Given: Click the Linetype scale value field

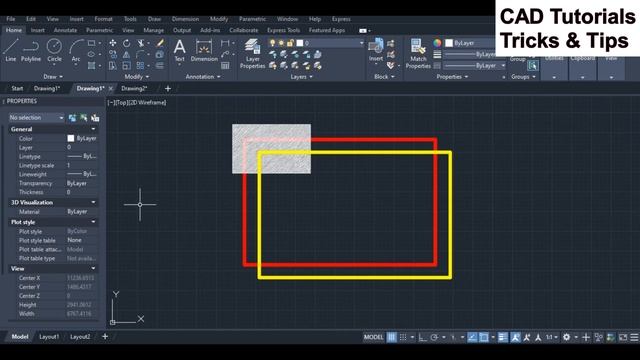Looking at the screenshot, I should tap(82, 165).
